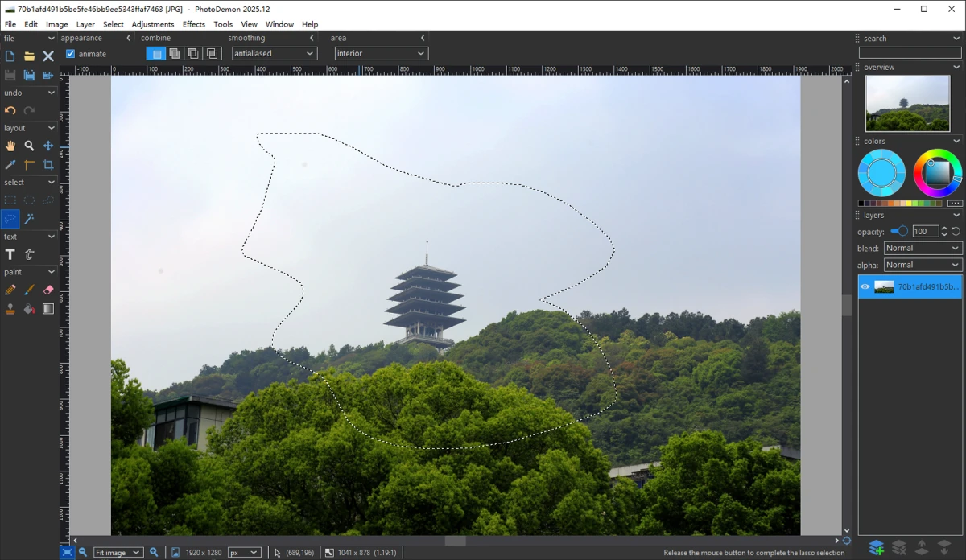Select the Rectangular selection tool

point(10,200)
